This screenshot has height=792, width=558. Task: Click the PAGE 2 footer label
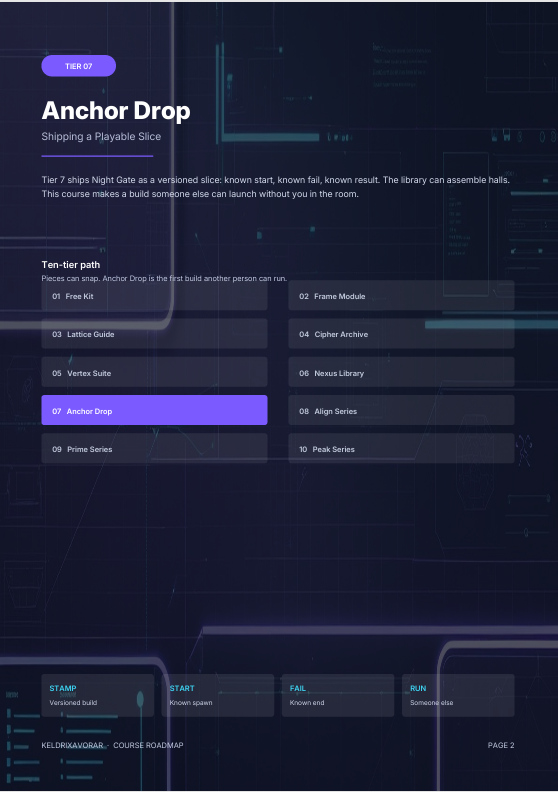[x=501, y=745]
